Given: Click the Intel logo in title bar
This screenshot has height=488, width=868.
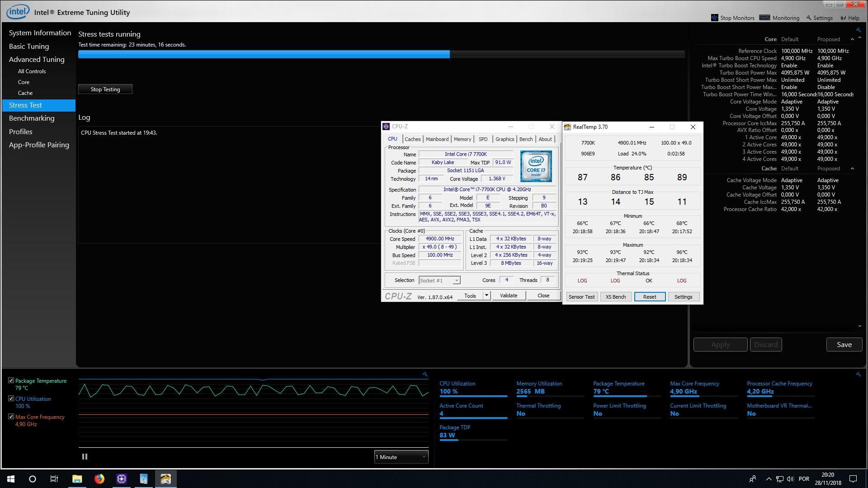Looking at the screenshot, I should click(x=18, y=12).
